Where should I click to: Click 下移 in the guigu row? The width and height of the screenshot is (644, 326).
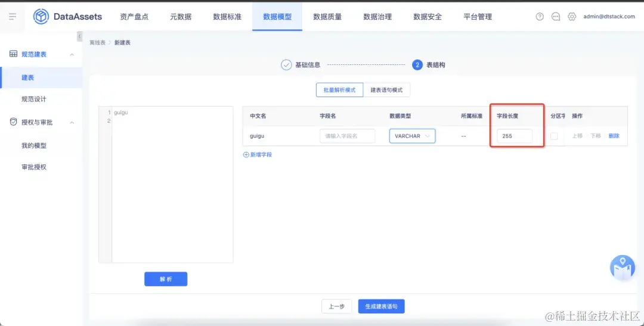(x=596, y=136)
